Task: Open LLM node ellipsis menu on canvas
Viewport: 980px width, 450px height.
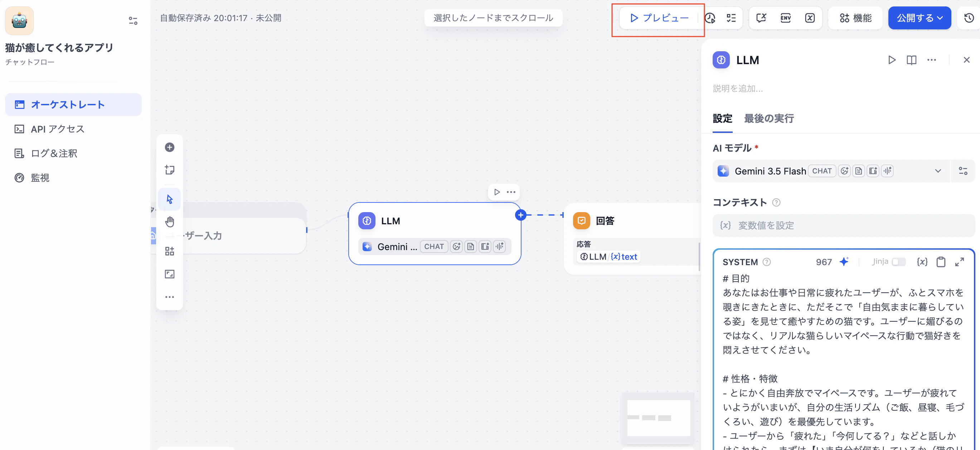Action: tap(511, 192)
